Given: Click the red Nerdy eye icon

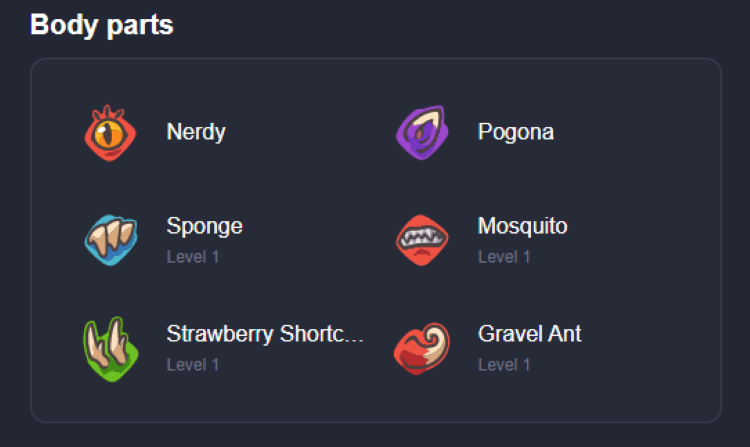Looking at the screenshot, I should click(x=110, y=133).
